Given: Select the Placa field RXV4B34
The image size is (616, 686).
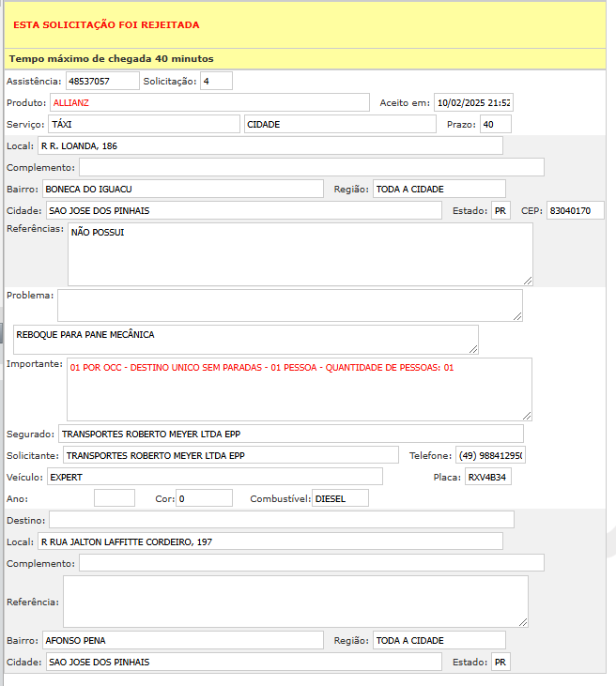Looking at the screenshot, I should 488,477.
